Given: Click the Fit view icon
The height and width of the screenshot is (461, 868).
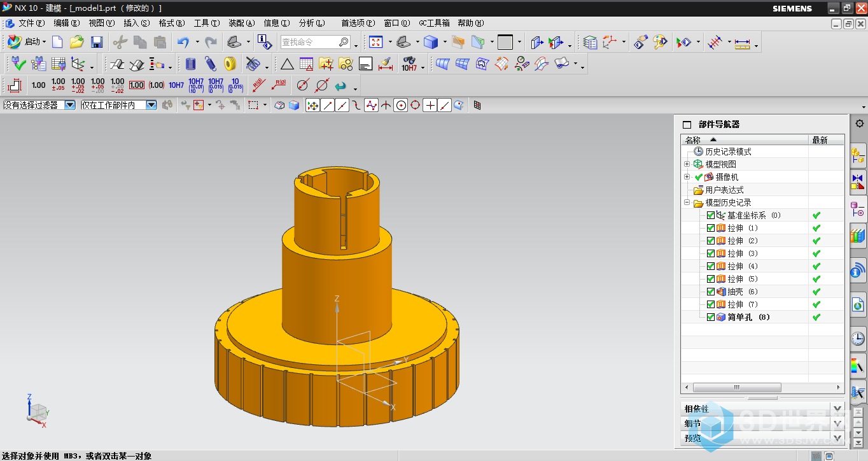Looking at the screenshot, I should pyautogui.click(x=376, y=42).
